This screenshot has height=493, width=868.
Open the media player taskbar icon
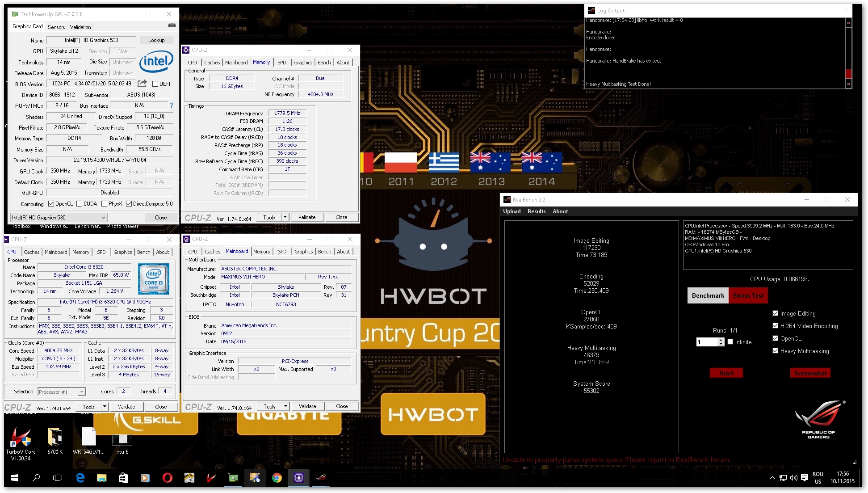point(145,478)
